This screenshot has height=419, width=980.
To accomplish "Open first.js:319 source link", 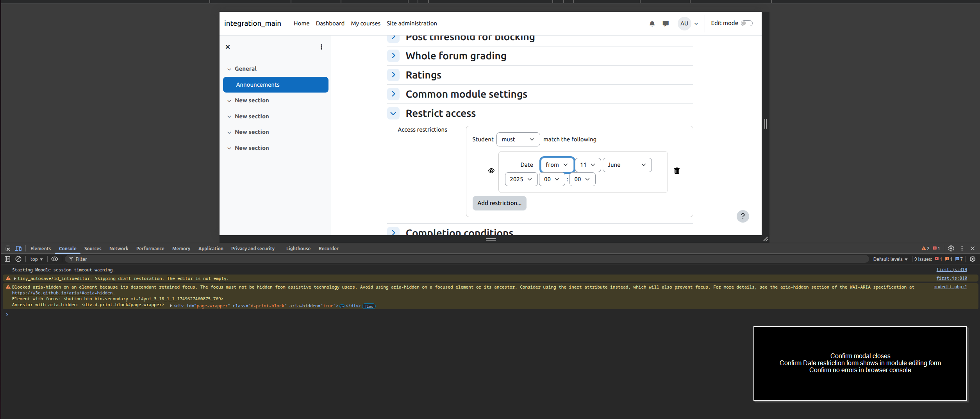I will 951,270.
